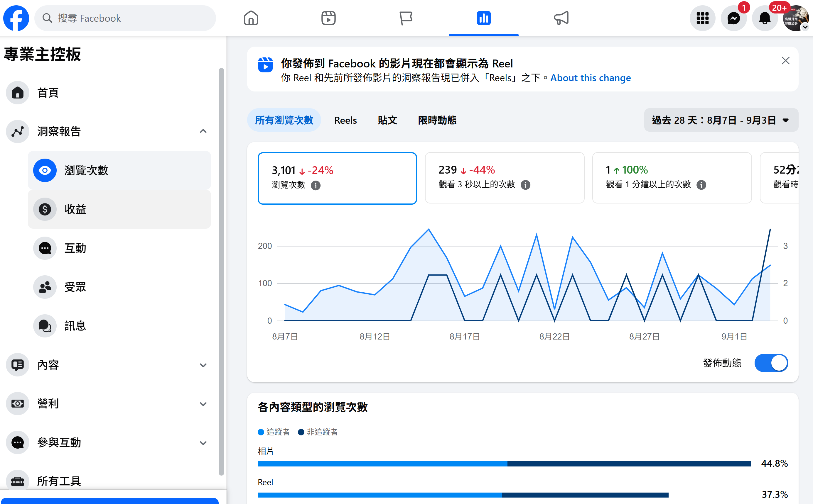
Task: Open the Facebook home icon in top navigation
Action: pos(251,18)
